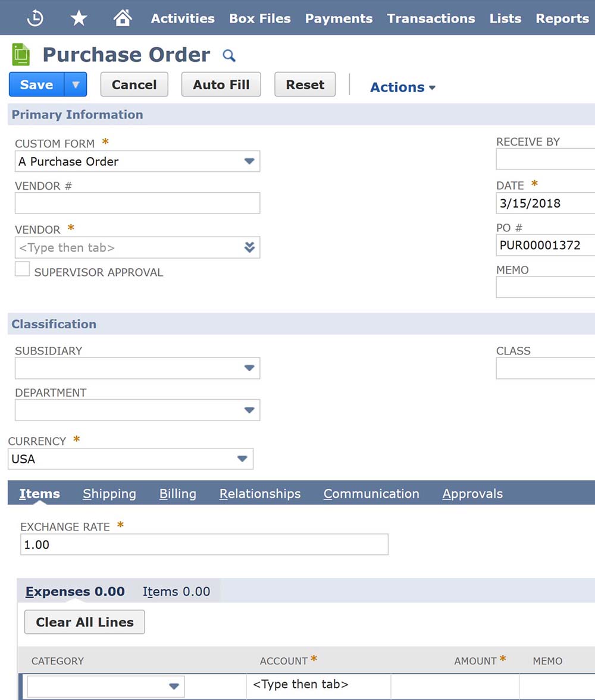Toggle the Supervisor Approval checkbox
Screen dimensions: 595x700
(x=23, y=269)
